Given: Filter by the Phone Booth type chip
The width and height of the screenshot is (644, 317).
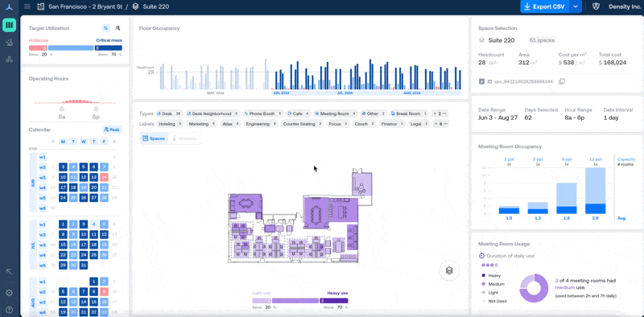Looking at the screenshot, I should click(263, 113).
